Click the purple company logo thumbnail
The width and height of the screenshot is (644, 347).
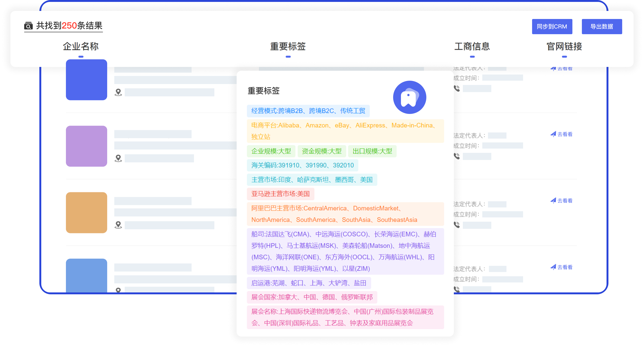(x=87, y=146)
